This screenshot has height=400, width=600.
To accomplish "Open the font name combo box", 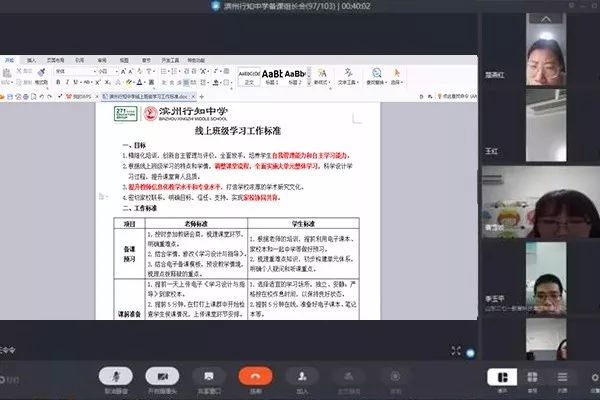I will coord(75,71).
